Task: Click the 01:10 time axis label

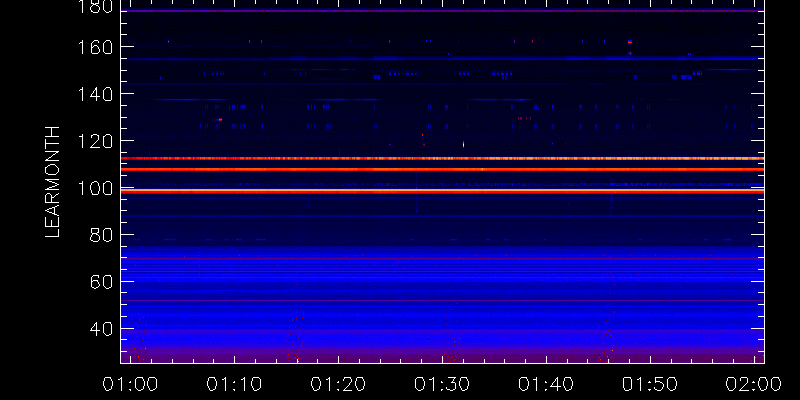Action: coord(234,384)
